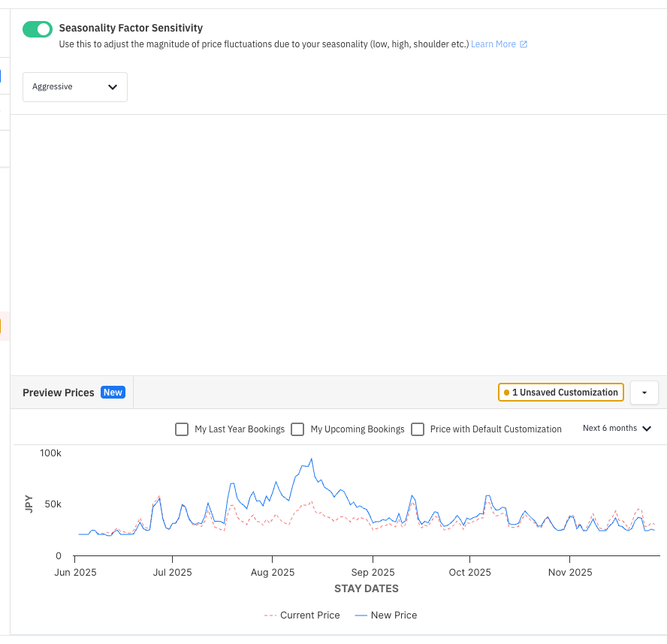The image size is (667, 644).
Task: Click the Seasonality Factor Sensitivity heading
Action: (131, 28)
